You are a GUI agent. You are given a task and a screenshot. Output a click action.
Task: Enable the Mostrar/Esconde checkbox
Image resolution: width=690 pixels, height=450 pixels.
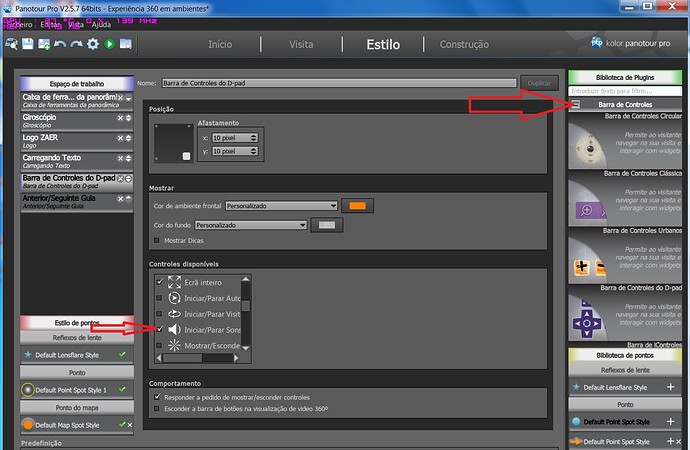[159, 346]
